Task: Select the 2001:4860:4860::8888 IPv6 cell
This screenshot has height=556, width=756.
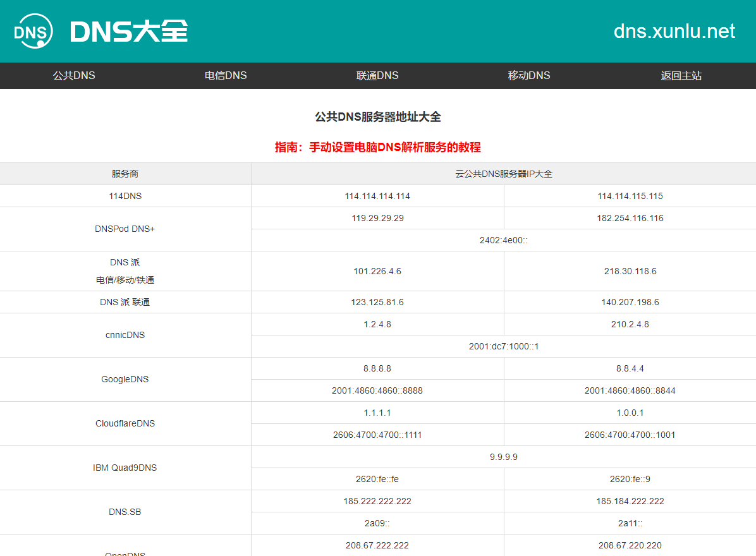Action: 377,390
